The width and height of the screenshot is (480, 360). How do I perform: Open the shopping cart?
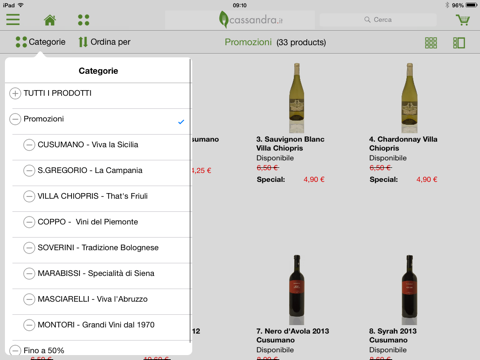tap(463, 20)
